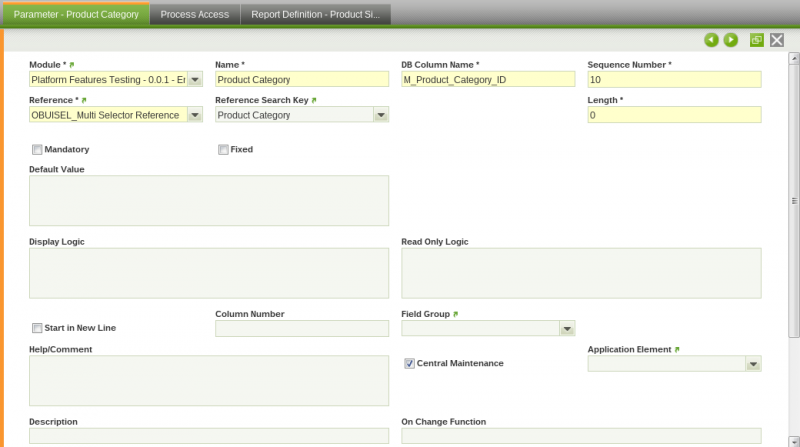This screenshot has height=447, width=800.
Task: Uncheck Central Maintenance
Action: click(x=409, y=363)
